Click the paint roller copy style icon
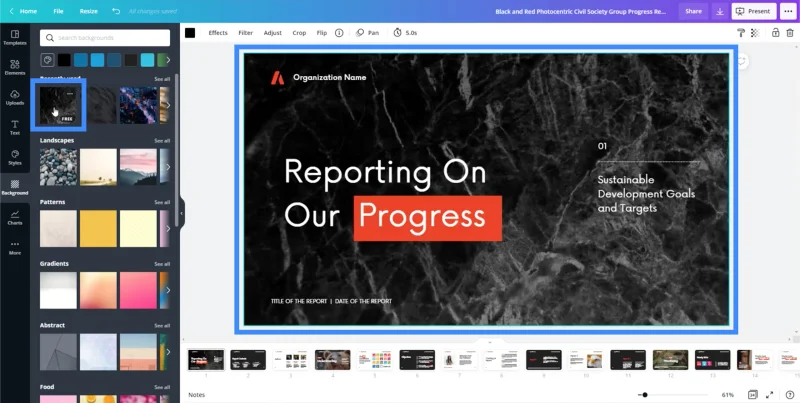Viewport: 800px width, 403px height. [x=741, y=33]
